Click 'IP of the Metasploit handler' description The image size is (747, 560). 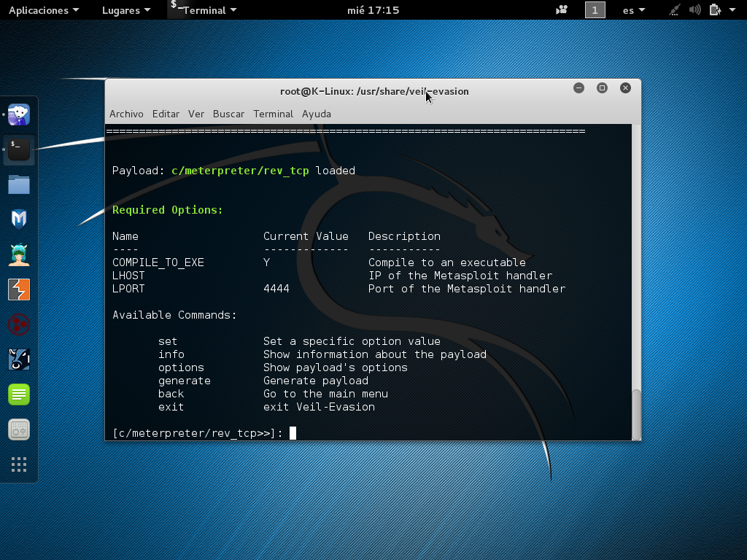tap(460, 276)
